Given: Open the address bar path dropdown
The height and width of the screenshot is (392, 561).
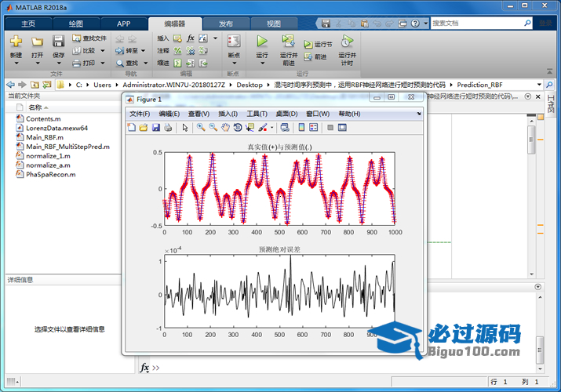Looking at the screenshot, I should click(x=539, y=85).
